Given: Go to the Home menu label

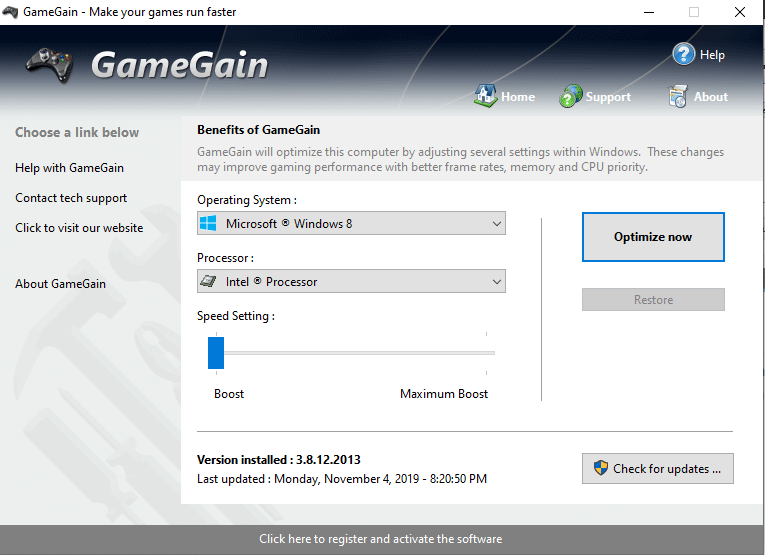Looking at the screenshot, I should point(518,97).
